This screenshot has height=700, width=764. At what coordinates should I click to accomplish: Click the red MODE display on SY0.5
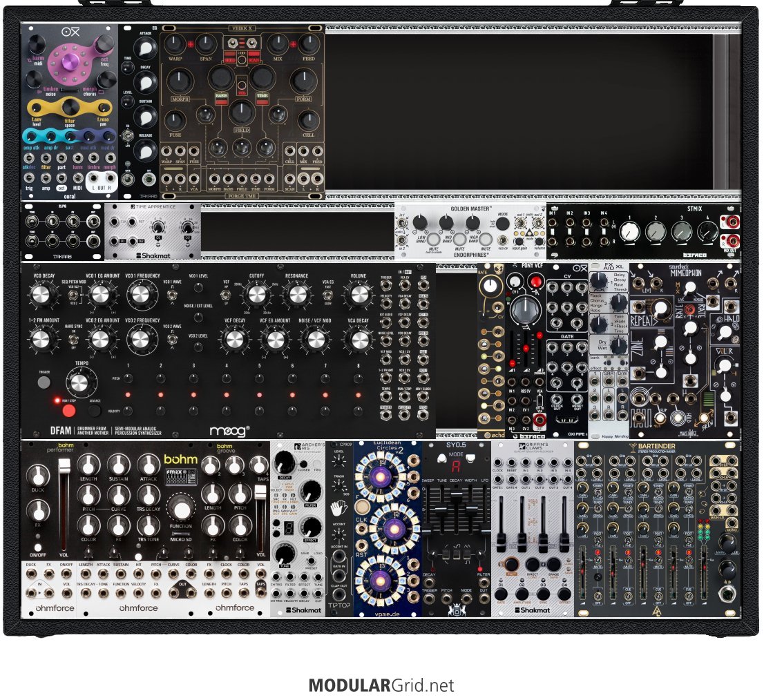point(456,466)
